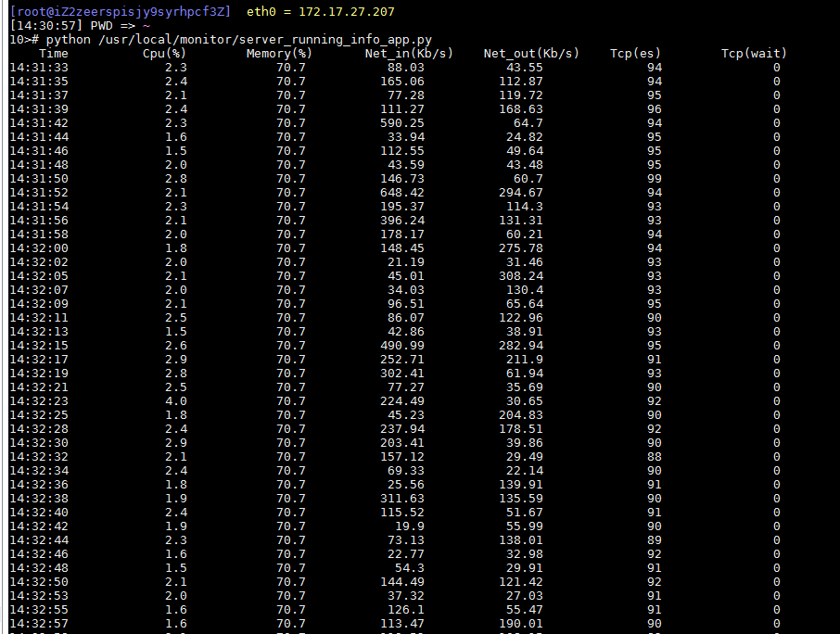Click the python server_running_info_app.py command
The width and height of the screenshot is (840, 634).
coord(239,39)
